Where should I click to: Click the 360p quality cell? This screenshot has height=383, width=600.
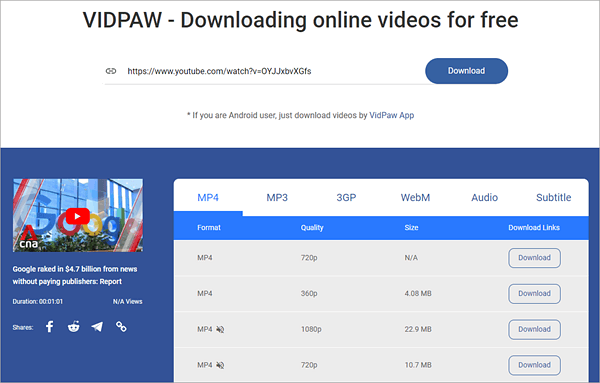309,293
